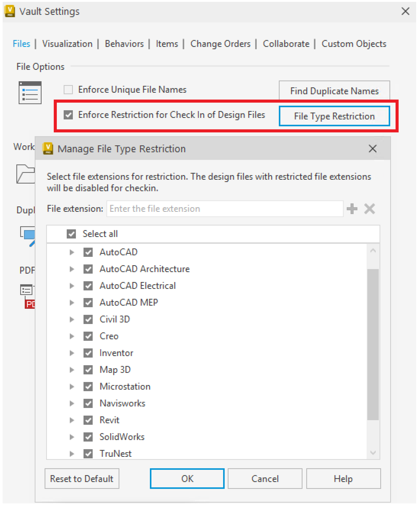Open the Custom Objects tab

tap(353, 44)
